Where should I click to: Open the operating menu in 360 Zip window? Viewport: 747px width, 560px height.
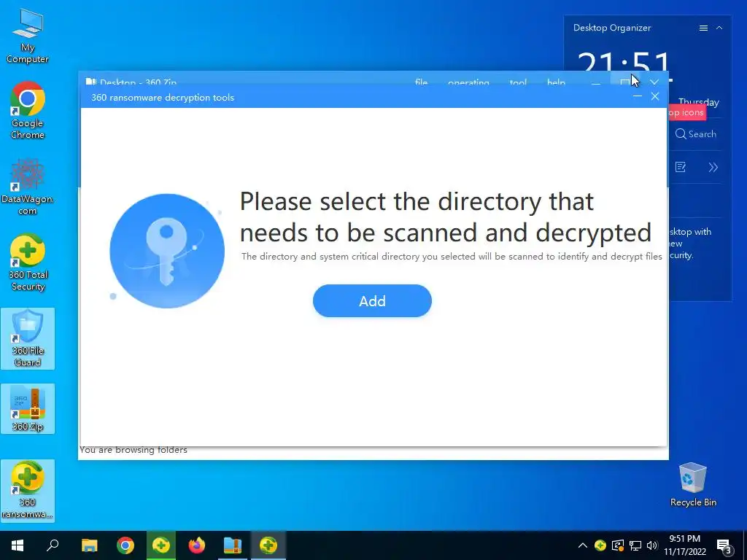(468, 82)
